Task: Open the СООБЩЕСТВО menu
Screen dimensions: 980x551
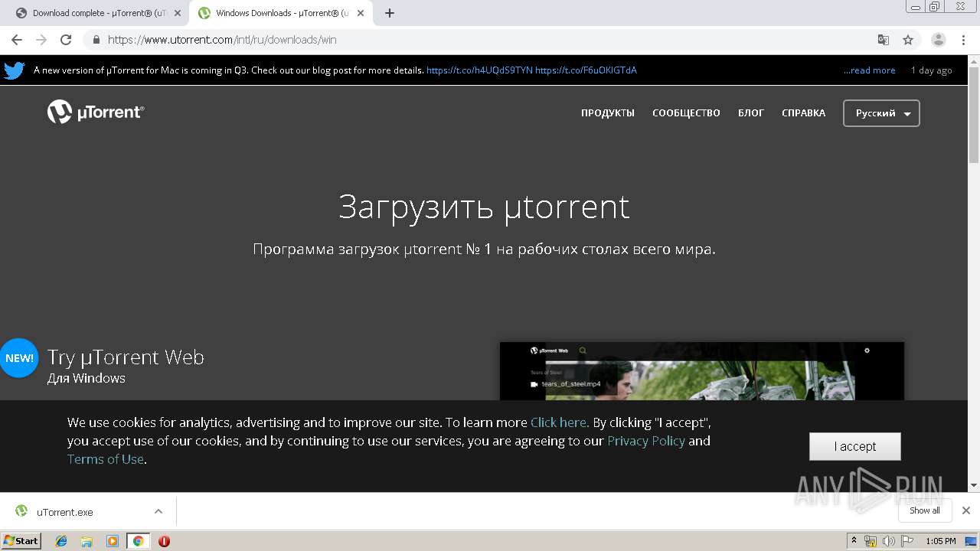Action: (x=686, y=113)
